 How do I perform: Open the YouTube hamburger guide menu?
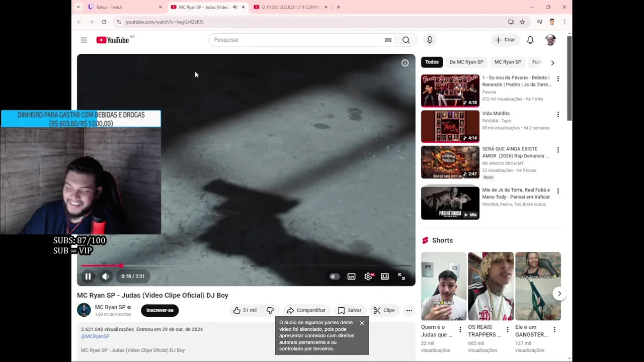(x=84, y=40)
